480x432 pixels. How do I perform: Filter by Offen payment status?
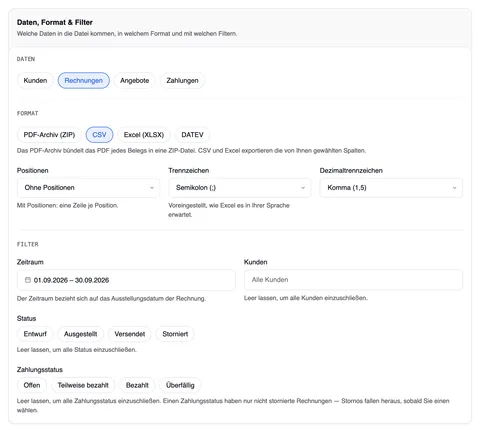click(x=32, y=385)
